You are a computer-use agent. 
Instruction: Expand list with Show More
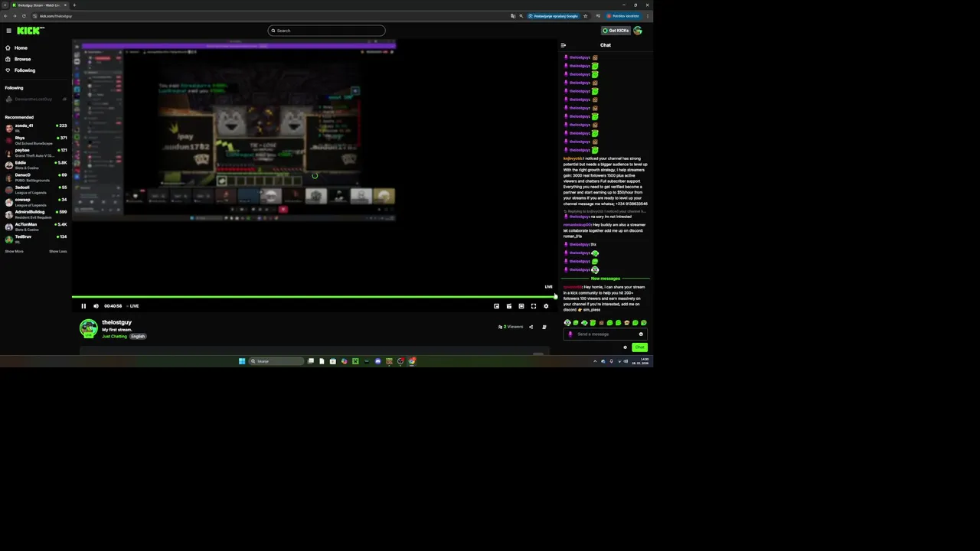pyautogui.click(x=14, y=251)
